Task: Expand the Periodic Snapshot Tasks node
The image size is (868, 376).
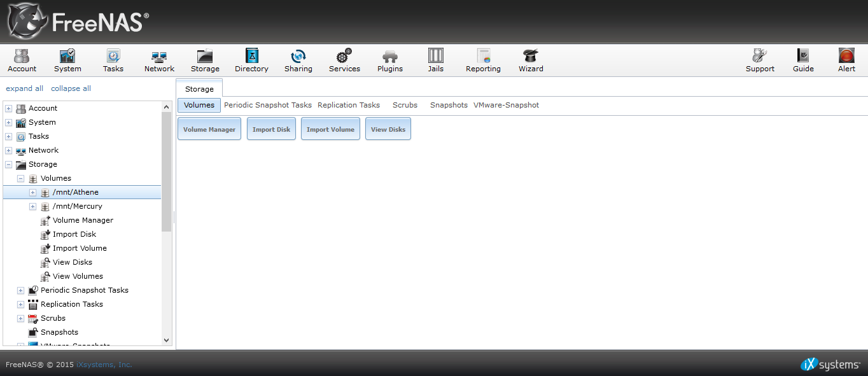Action: point(21,291)
